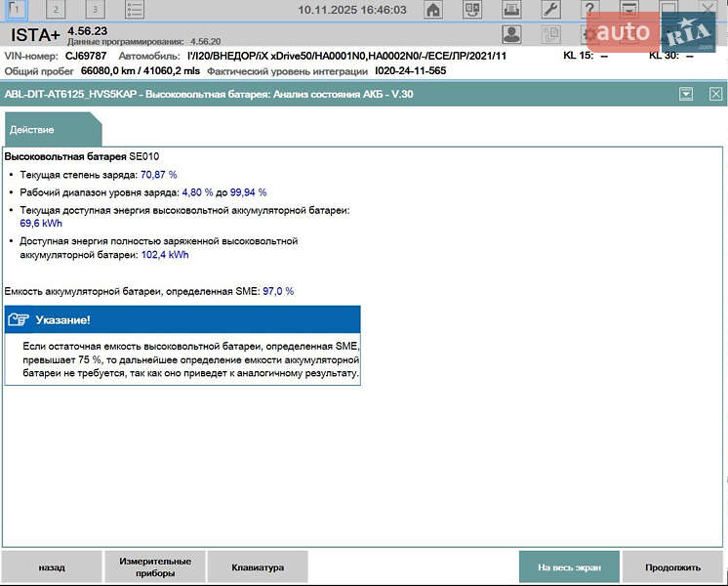The height and width of the screenshot is (586, 728).
Task: Click the printer icon in toolbar
Action: coord(510,10)
